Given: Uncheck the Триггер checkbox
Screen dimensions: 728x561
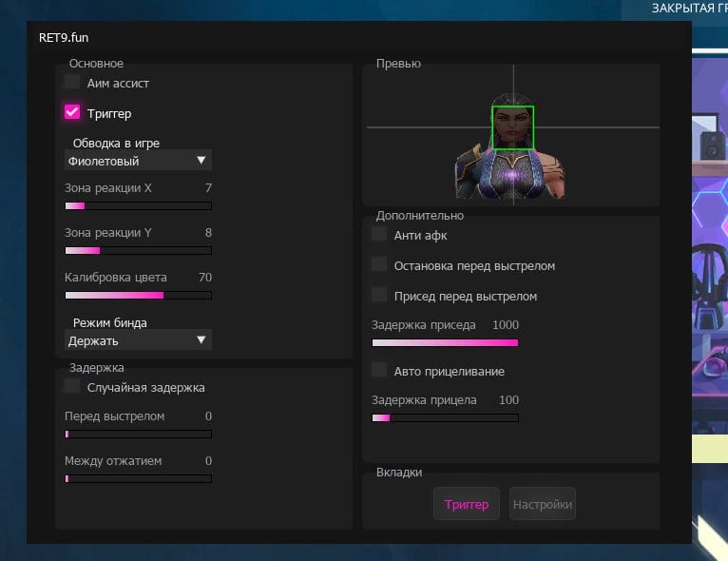Looking at the screenshot, I should pyautogui.click(x=72, y=112).
